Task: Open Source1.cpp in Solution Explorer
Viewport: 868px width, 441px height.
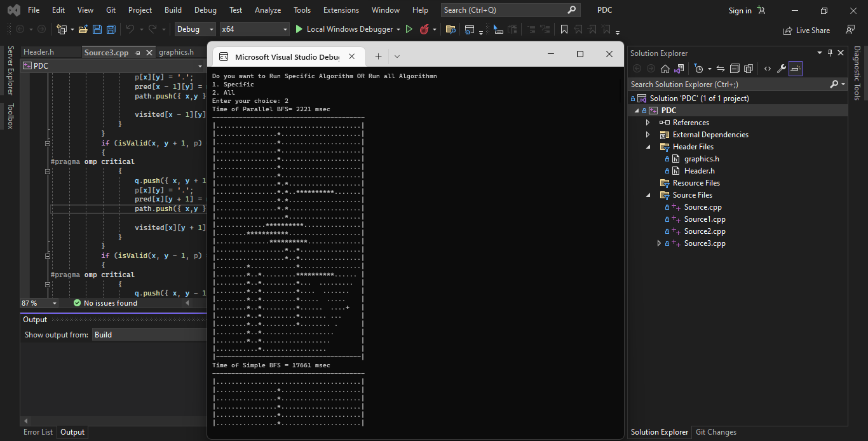Action: coord(704,219)
